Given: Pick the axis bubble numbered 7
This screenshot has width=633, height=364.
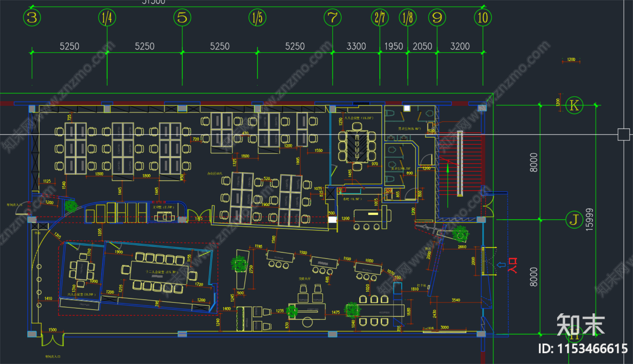Looking at the screenshot, I should pos(332,18).
